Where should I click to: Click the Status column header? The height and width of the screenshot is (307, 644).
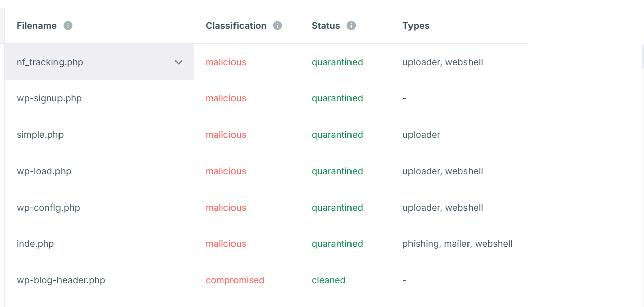point(326,26)
